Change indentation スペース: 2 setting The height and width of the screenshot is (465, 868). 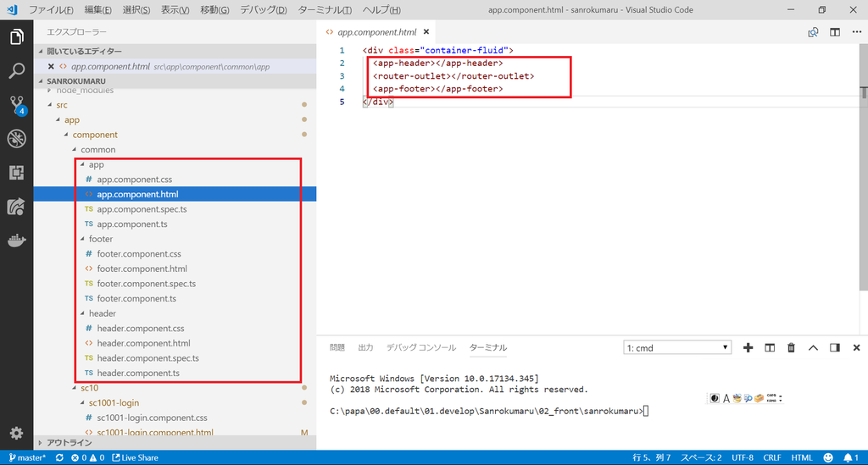pos(701,458)
